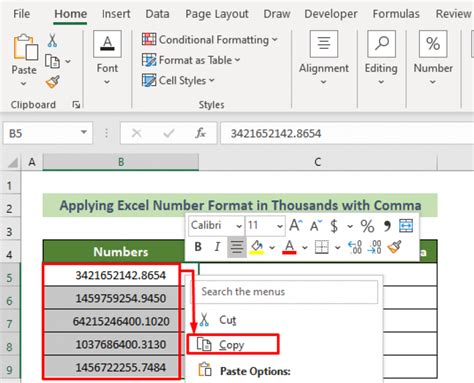The width and height of the screenshot is (474, 383).
Task: Click the Font group icon
Action: point(107,44)
